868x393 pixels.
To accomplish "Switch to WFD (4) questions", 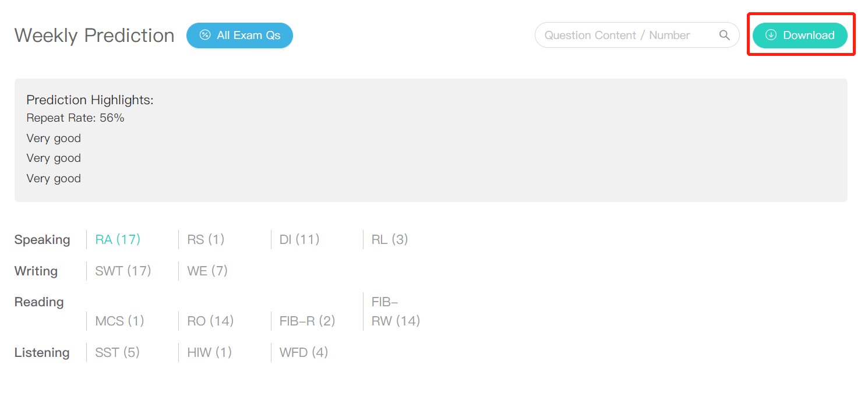I will pos(304,352).
